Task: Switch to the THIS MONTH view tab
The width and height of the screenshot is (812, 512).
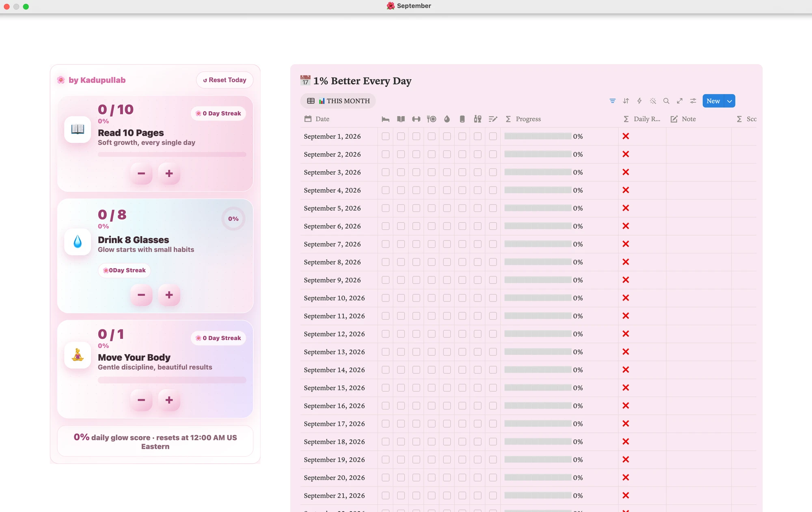Action: (338, 101)
